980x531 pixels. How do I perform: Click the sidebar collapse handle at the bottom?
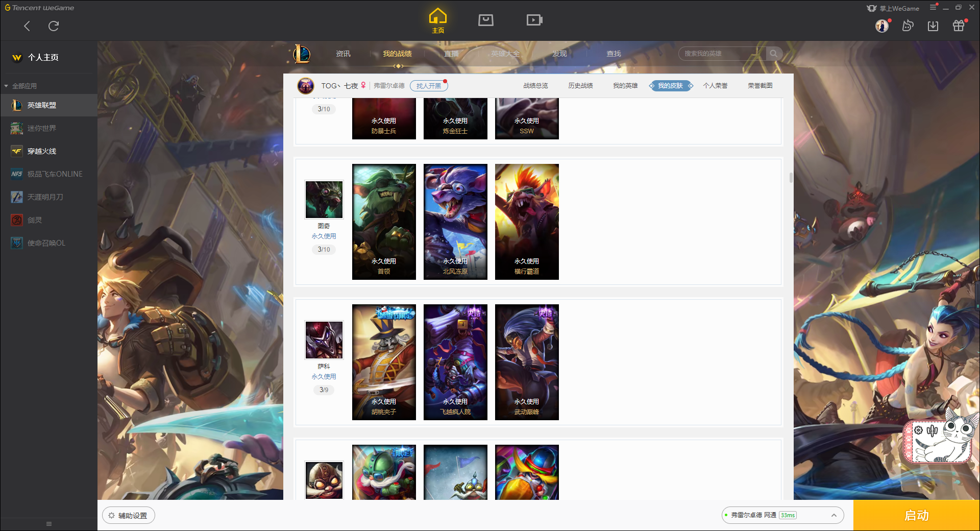click(49, 524)
